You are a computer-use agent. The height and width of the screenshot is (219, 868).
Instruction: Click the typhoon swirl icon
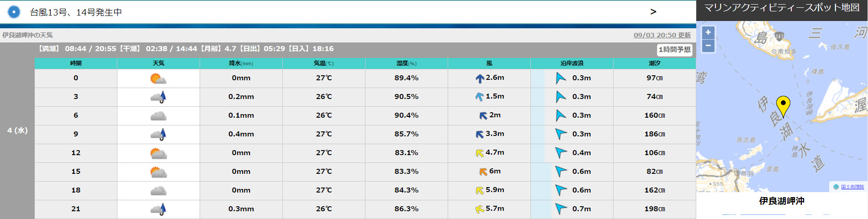(x=14, y=12)
